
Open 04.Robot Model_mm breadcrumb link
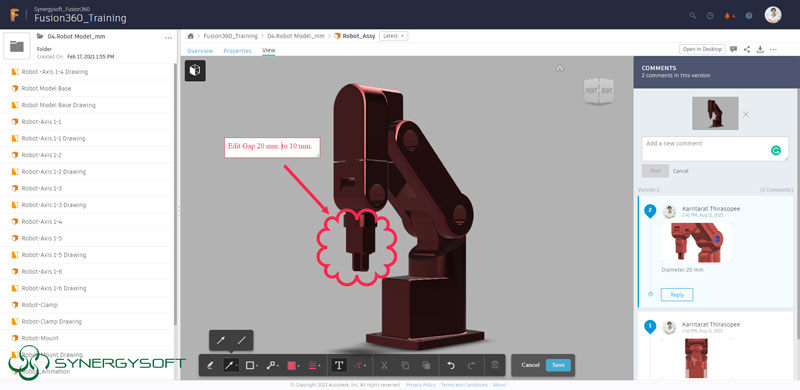click(296, 36)
